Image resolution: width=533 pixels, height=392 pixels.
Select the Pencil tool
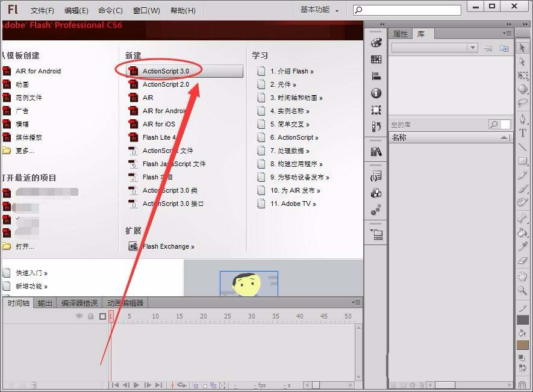click(523, 175)
